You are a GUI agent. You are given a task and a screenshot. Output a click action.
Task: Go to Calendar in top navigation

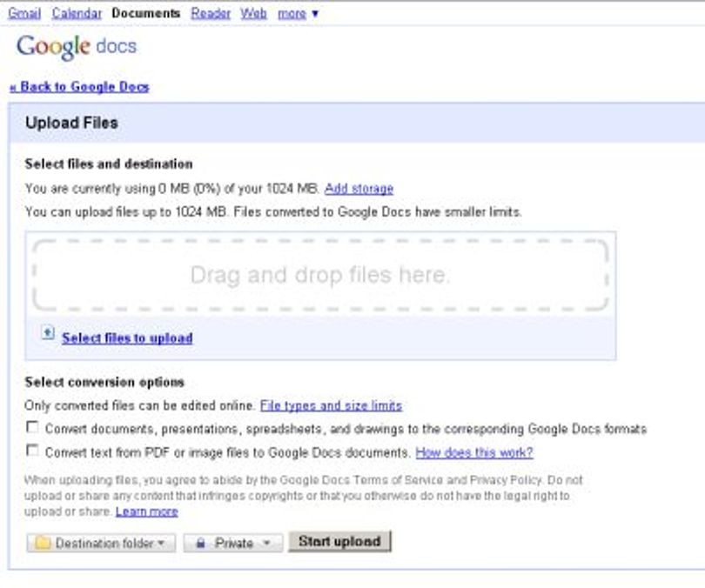coord(77,13)
